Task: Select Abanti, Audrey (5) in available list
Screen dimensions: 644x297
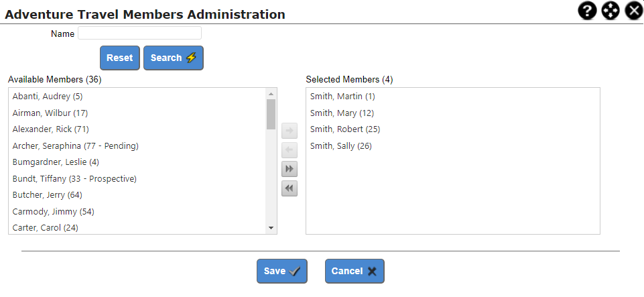Action: pos(137,97)
